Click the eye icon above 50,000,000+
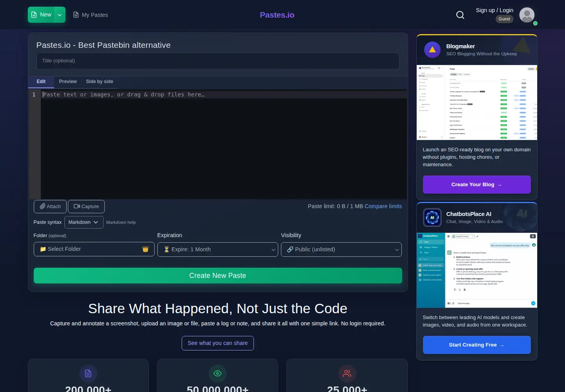 point(218,374)
